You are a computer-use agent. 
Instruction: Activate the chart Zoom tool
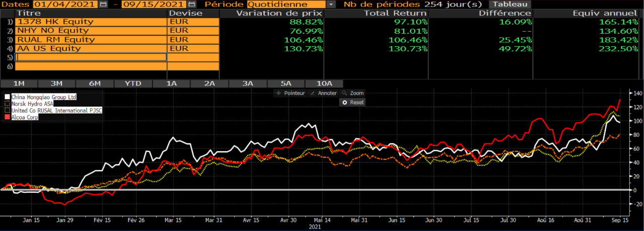click(x=352, y=93)
